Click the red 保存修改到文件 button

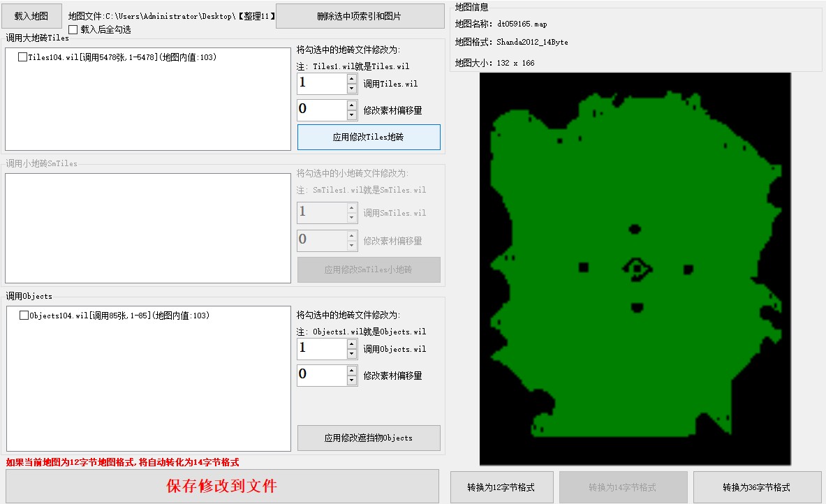pos(222,486)
